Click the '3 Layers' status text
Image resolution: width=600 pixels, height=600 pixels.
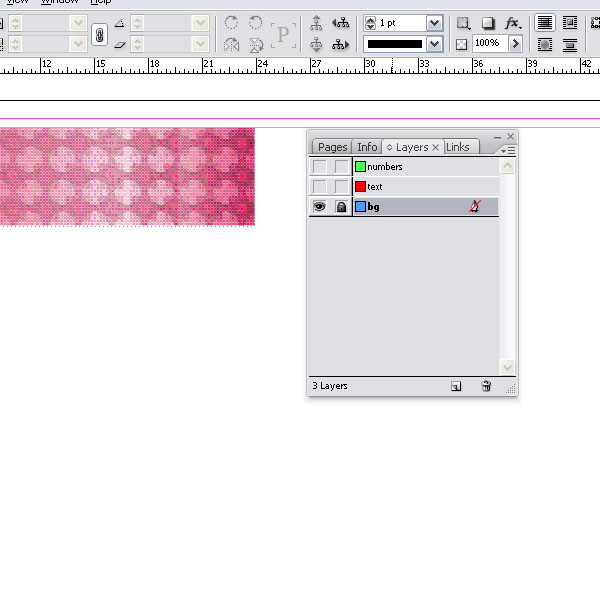tap(330, 386)
